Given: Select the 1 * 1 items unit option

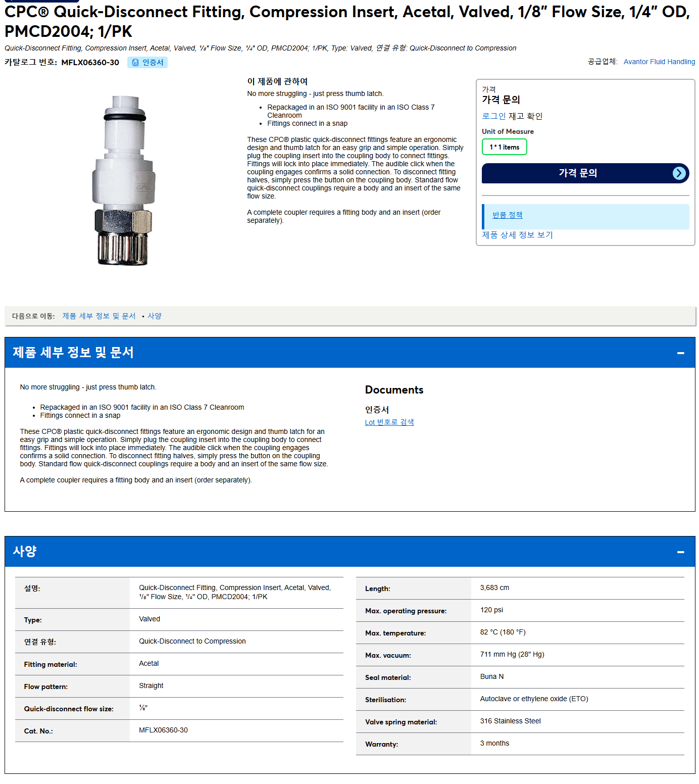Looking at the screenshot, I should 505,147.
